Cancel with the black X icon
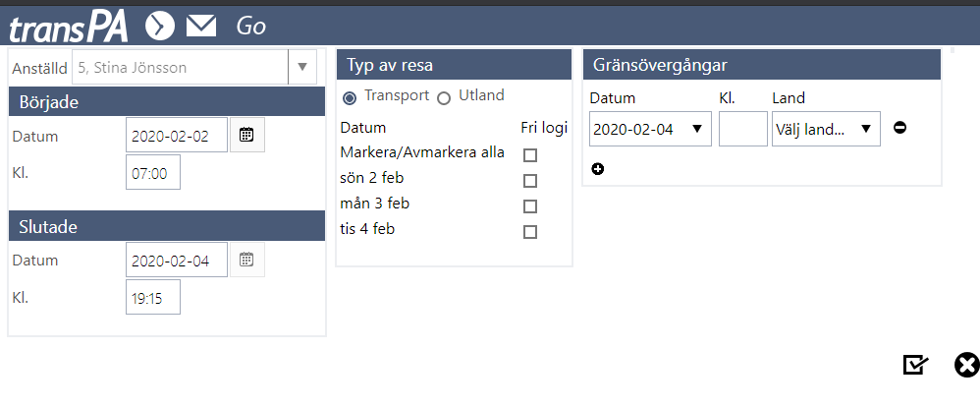This screenshot has width=980, height=408. [x=967, y=365]
